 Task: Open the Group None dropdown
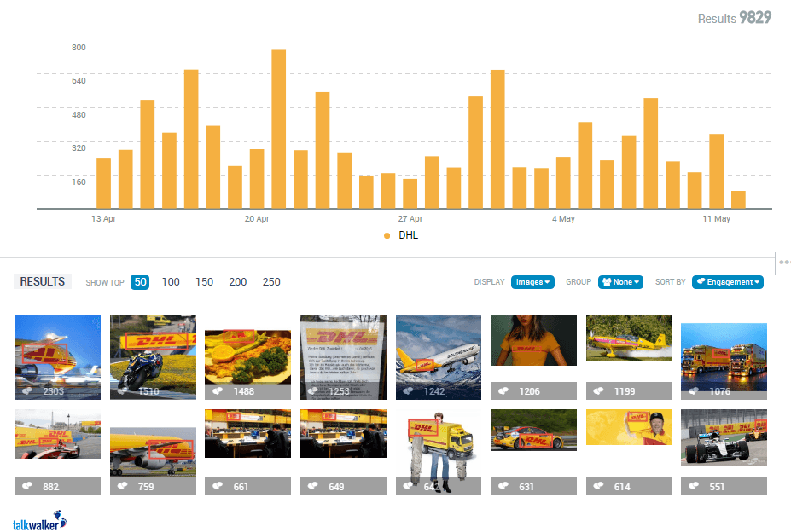(x=620, y=281)
